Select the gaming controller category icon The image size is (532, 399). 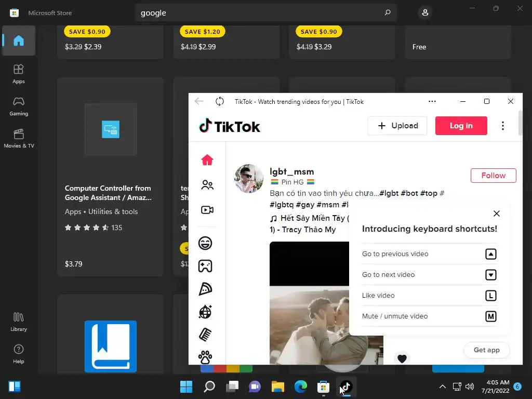pos(205,266)
